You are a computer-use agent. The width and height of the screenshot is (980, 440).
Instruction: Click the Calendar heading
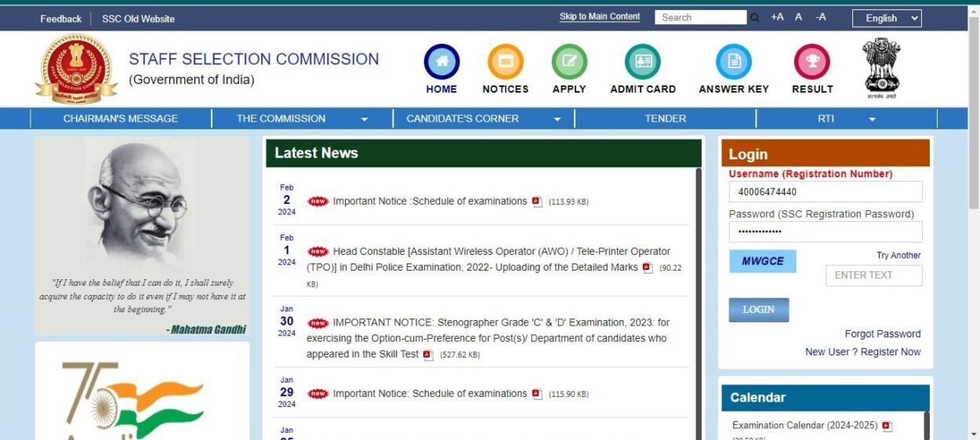[757, 398]
